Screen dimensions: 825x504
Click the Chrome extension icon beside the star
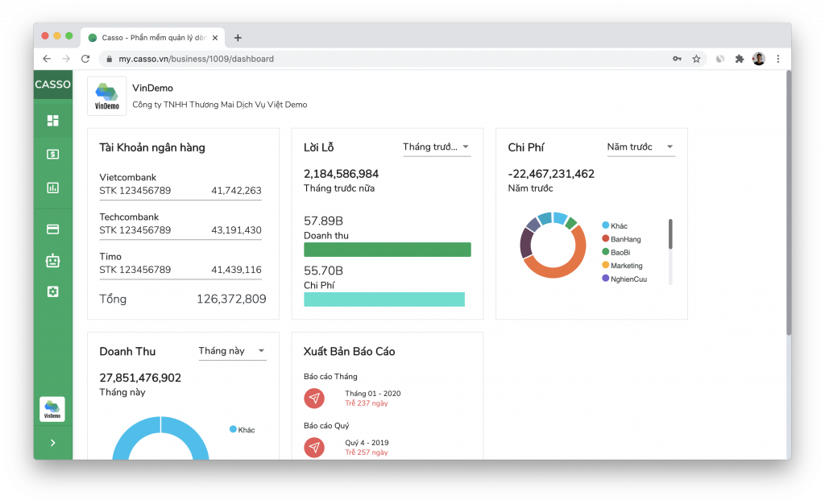[719, 59]
